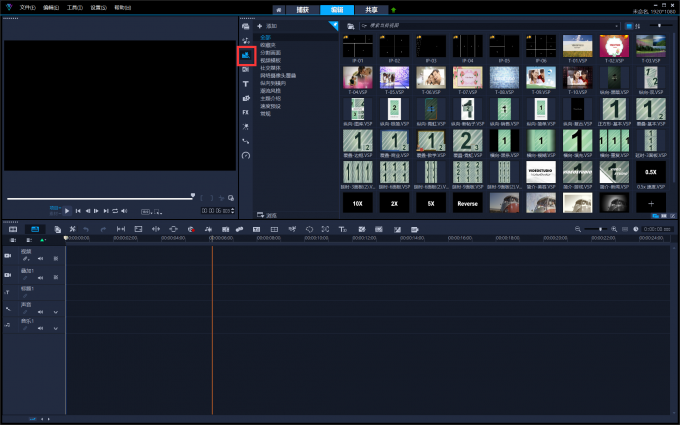Open the Title (T) library icon
Viewport: 680px width, 425px height.
click(x=245, y=84)
